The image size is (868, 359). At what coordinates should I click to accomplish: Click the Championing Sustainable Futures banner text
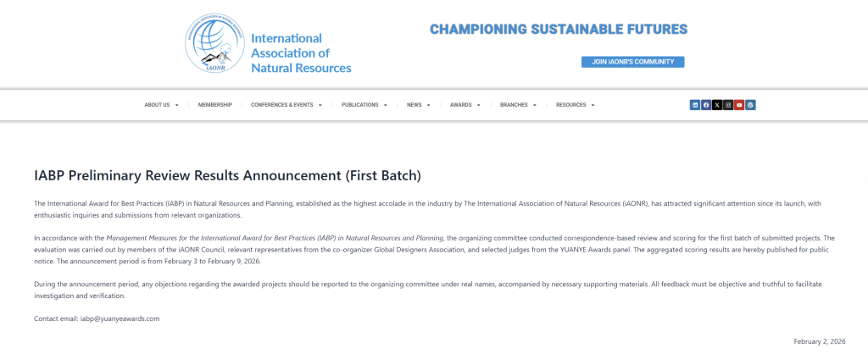[559, 30]
